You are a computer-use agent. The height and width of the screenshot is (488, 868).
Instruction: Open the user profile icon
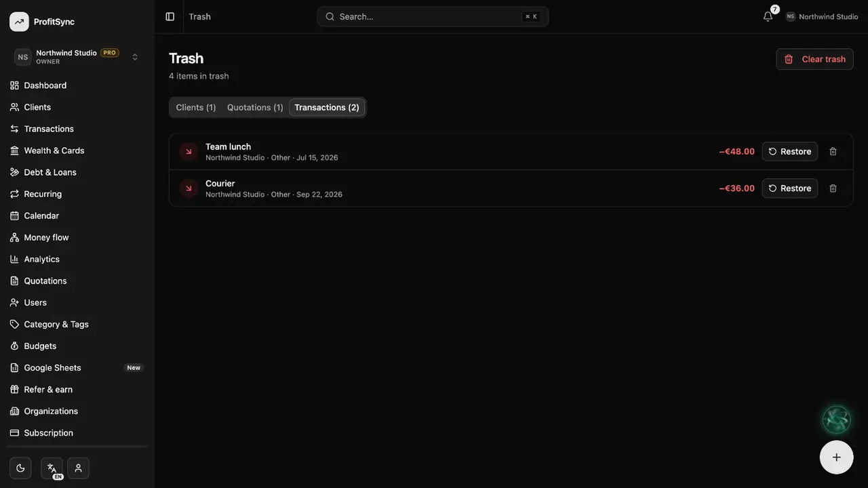(78, 468)
